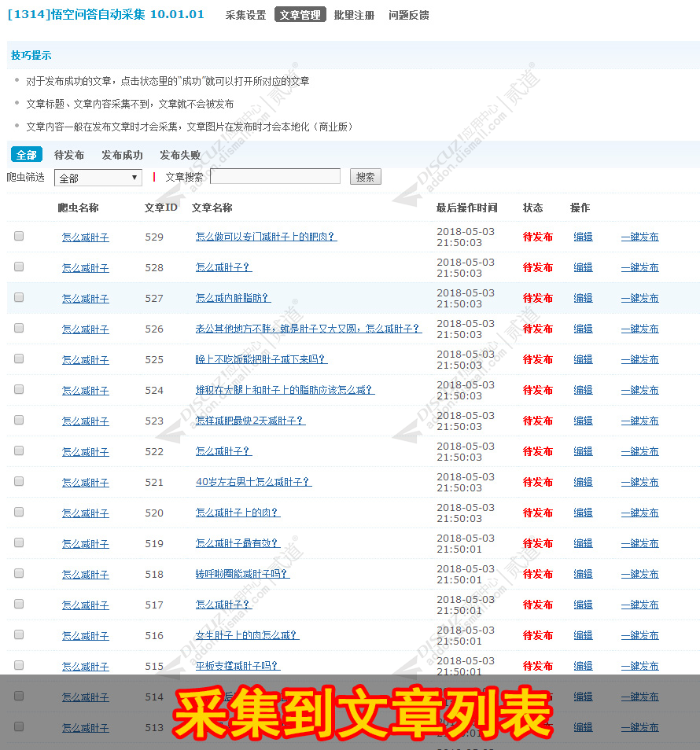Show 发布失败 articles

(180, 155)
